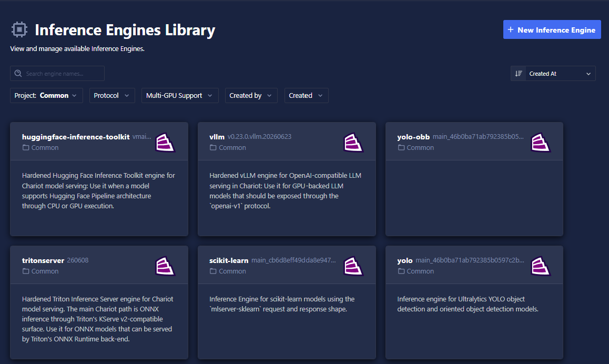Click the vllm card description text

click(x=286, y=191)
